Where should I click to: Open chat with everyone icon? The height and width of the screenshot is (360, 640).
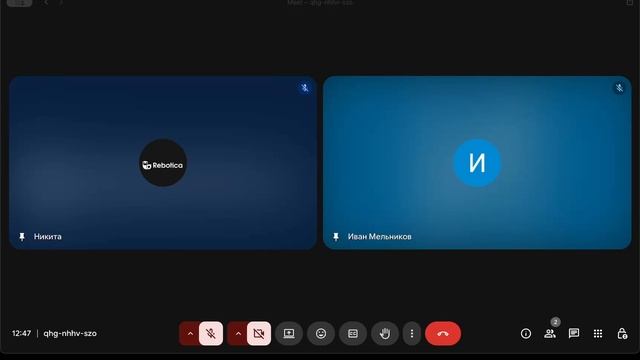(574, 333)
